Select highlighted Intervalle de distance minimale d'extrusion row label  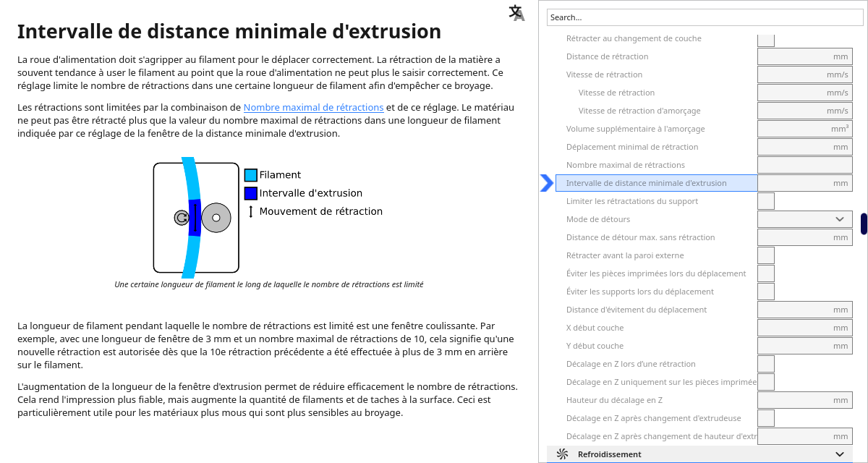click(x=647, y=183)
